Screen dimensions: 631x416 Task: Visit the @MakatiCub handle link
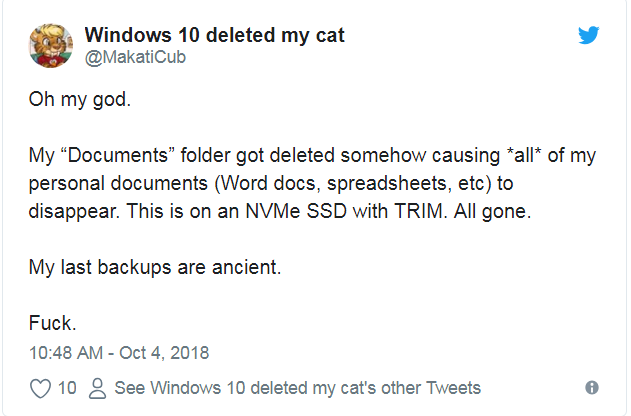point(136,57)
